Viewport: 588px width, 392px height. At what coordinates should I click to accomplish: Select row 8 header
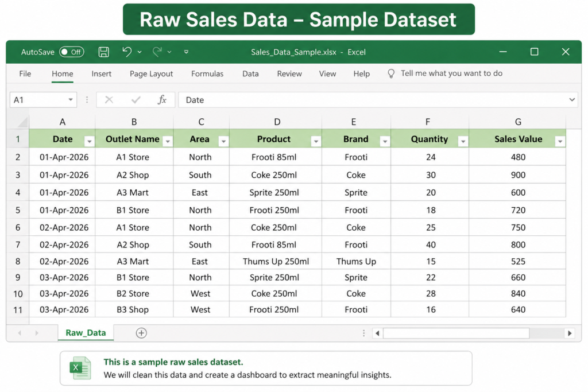coord(18,261)
